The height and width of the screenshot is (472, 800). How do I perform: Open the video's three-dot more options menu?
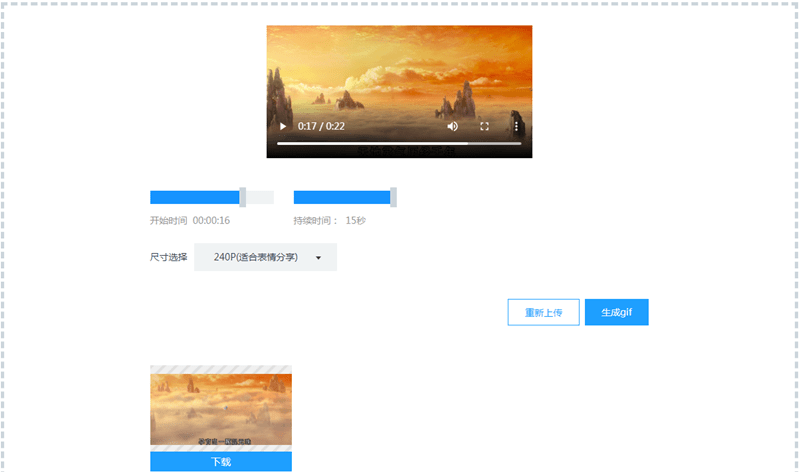tap(516, 127)
